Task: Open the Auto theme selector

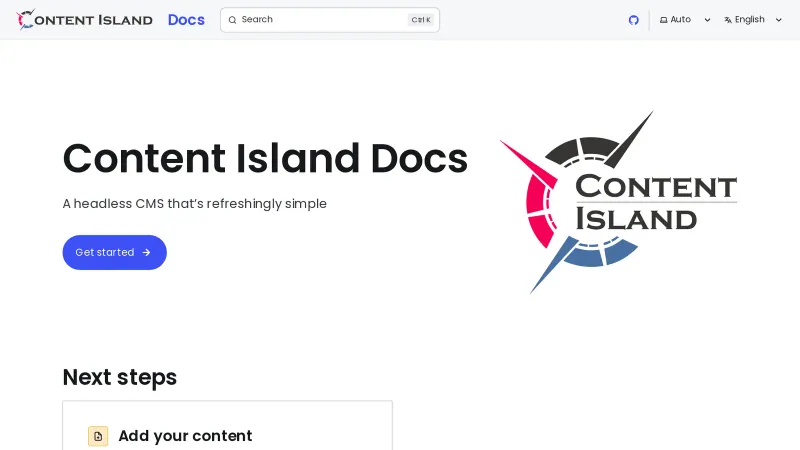Action: point(681,20)
